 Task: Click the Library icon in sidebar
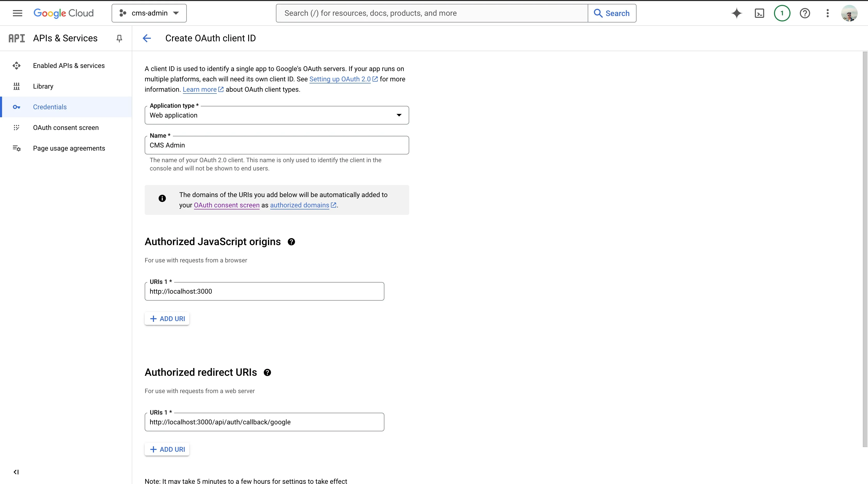click(16, 86)
